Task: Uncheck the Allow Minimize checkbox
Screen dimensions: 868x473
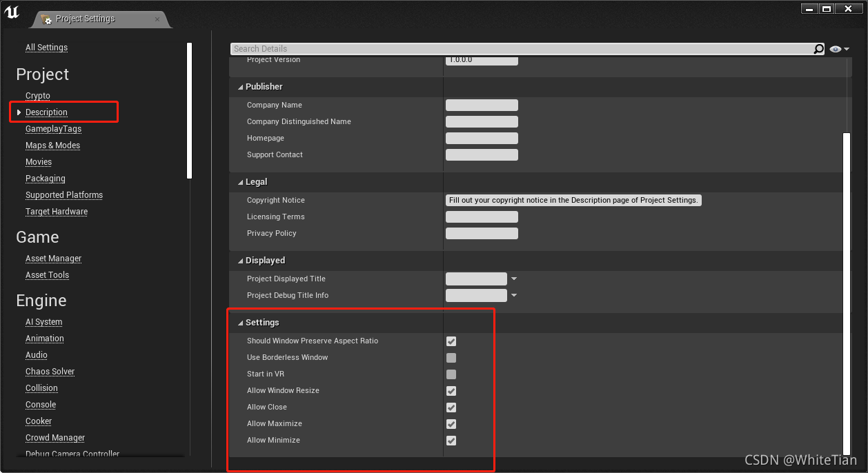Action: 451,441
